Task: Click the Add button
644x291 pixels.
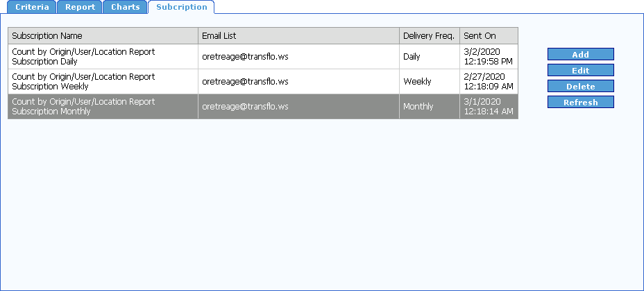Action: click(x=580, y=55)
